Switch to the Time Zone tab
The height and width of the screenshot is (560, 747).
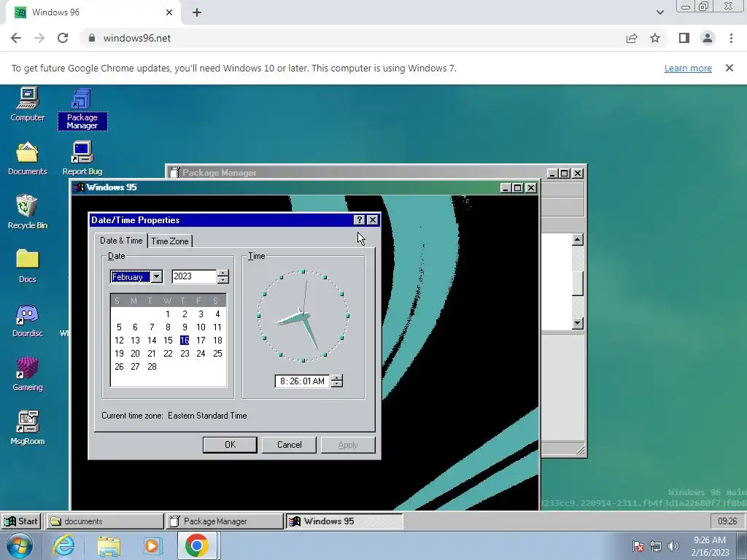(169, 241)
